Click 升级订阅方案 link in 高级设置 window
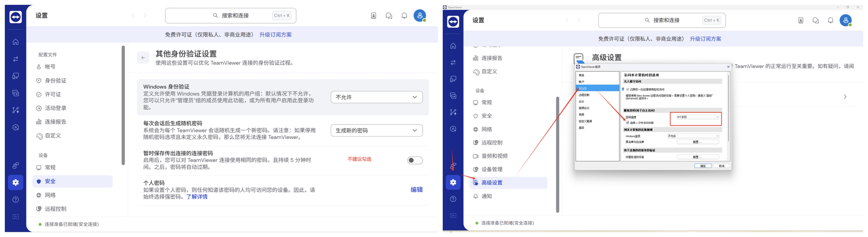 pyautogui.click(x=706, y=39)
